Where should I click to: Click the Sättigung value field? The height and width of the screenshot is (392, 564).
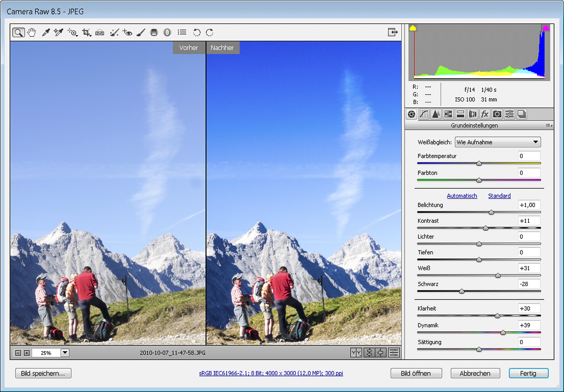pyautogui.click(x=529, y=342)
